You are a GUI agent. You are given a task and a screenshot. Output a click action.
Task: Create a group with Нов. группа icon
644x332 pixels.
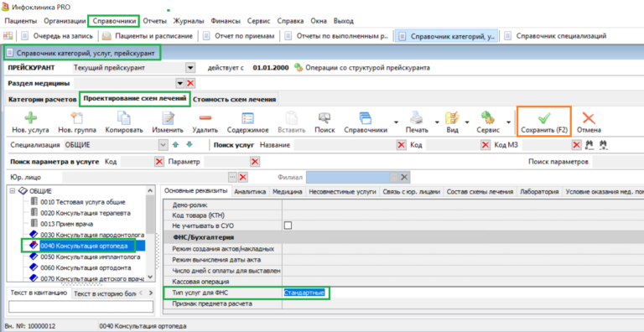tap(77, 118)
